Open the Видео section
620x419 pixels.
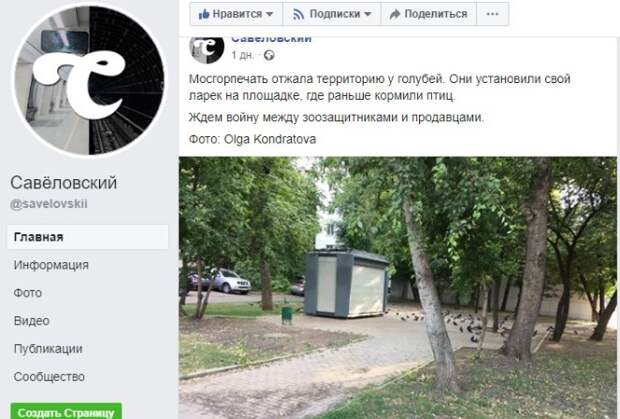tap(32, 321)
